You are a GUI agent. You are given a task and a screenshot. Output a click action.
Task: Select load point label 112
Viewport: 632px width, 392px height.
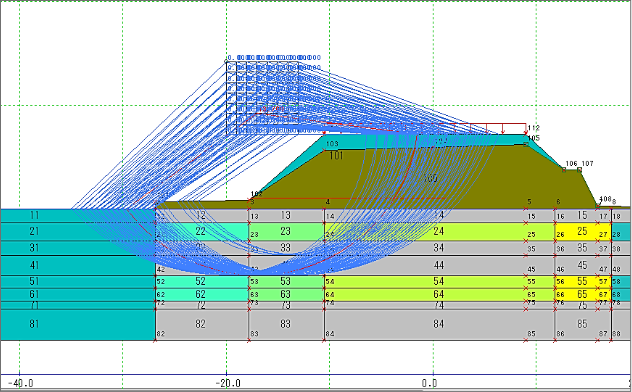pos(534,128)
